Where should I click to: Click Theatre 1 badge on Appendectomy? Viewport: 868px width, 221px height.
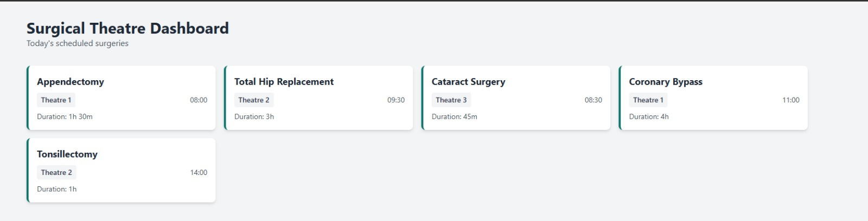click(x=56, y=100)
